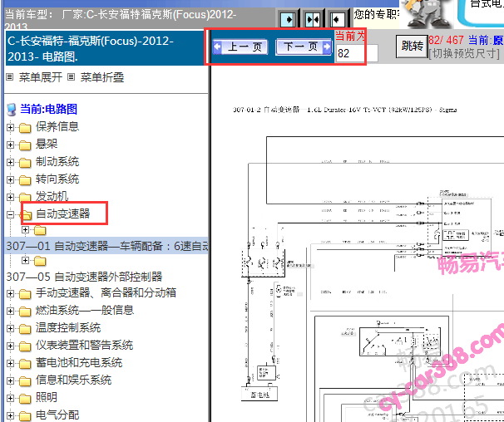Expand the 制动系统 tree node
Screen dimensions: 504x422
(10, 162)
